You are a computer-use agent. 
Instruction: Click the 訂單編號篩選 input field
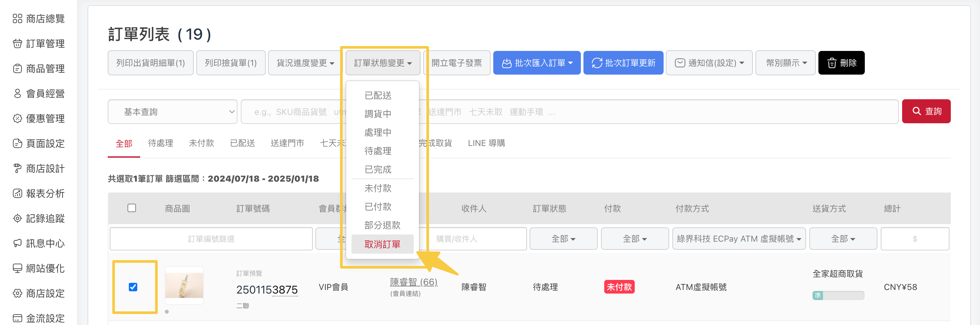tap(211, 239)
